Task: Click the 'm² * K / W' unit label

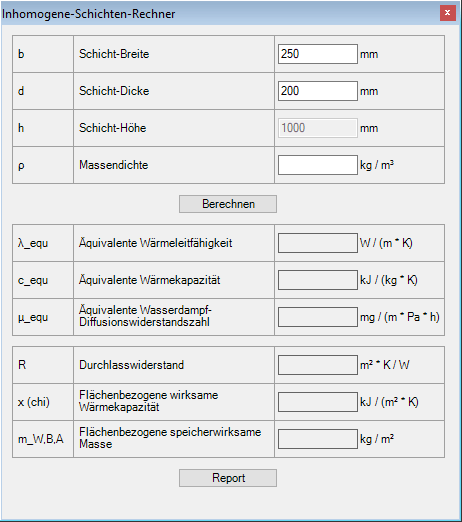Action: tap(385, 365)
